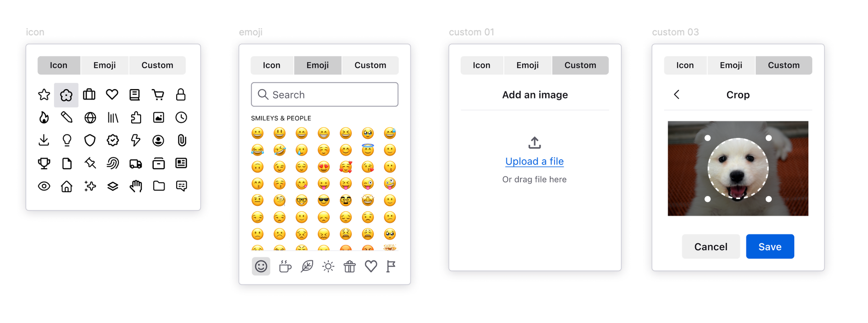Pick the padlock icon

click(181, 95)
